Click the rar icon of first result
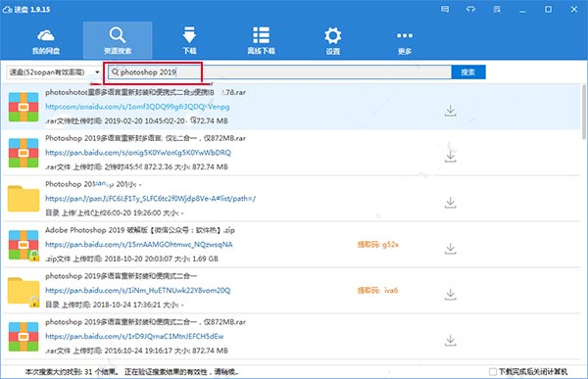The height and width of the screenshot is (379, 588). 24,107
